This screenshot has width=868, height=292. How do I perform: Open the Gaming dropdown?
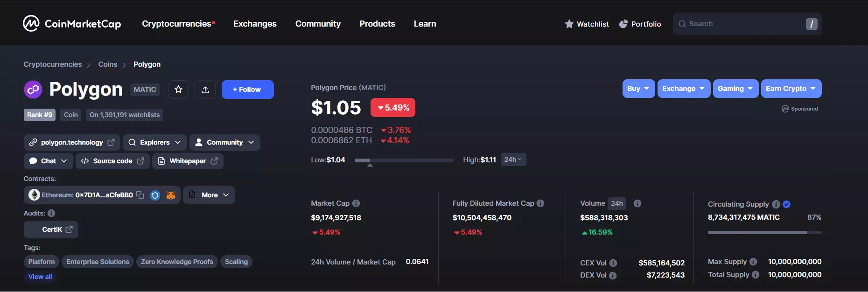click(735, 89)
